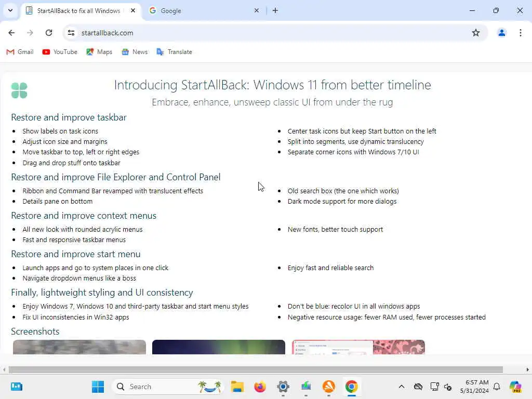This screenshot has height=399, width=532.
Task: Open site information icon beside URL
Action: tap(71, 33)
